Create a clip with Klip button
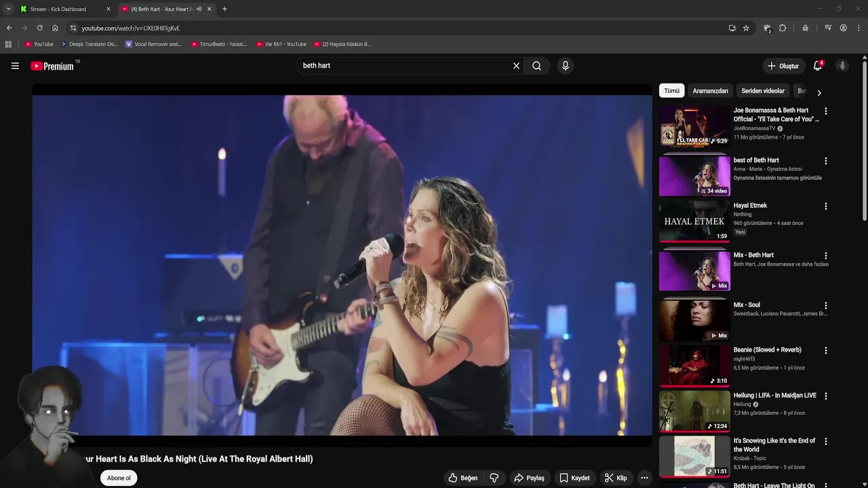The width and height of the screenshot is (868, 488). (x=616, y=478)
